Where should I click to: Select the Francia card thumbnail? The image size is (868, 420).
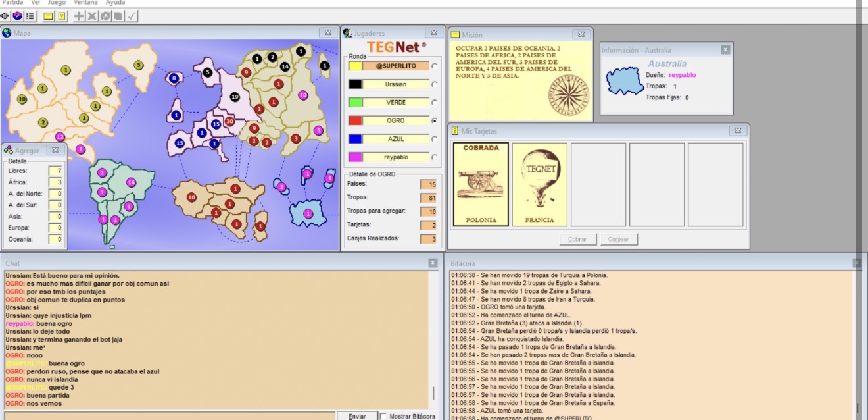tap(539, 184)
